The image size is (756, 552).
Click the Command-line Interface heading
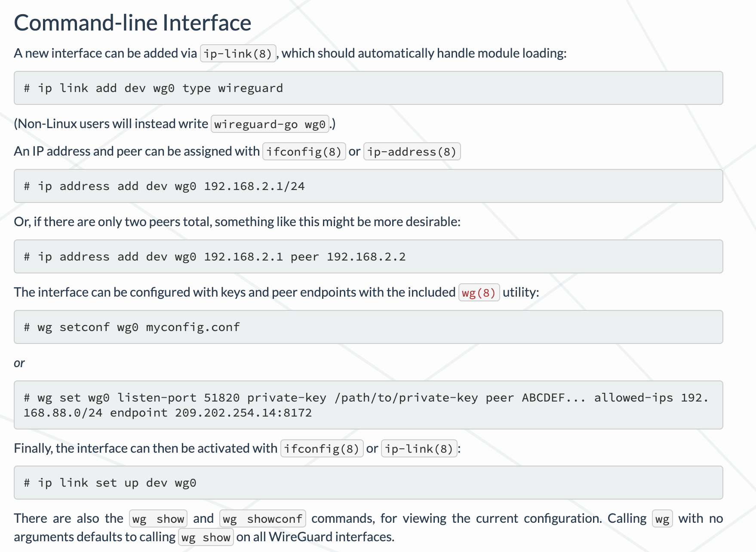[132, 23]
